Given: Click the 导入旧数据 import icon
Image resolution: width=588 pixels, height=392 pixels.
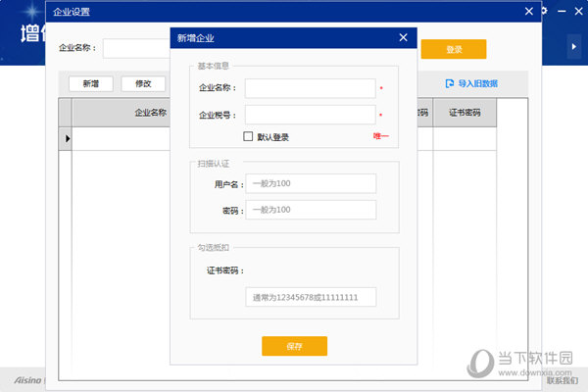Looking at the screenshot, I should [449, 83].
